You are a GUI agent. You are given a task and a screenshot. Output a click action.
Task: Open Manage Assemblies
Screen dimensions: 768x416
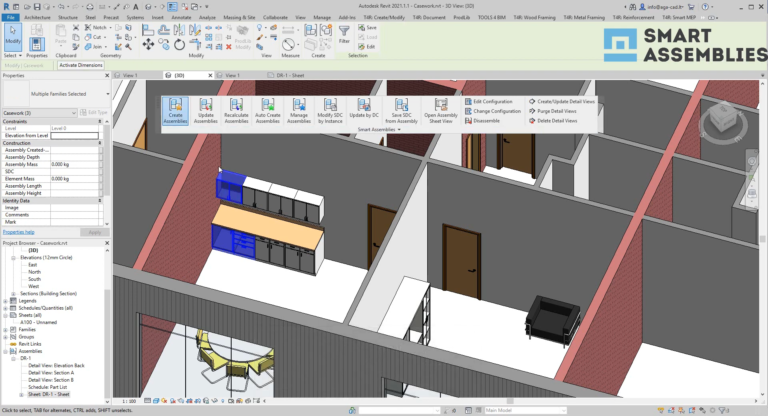pyautogui.click(x=299, y=111)
